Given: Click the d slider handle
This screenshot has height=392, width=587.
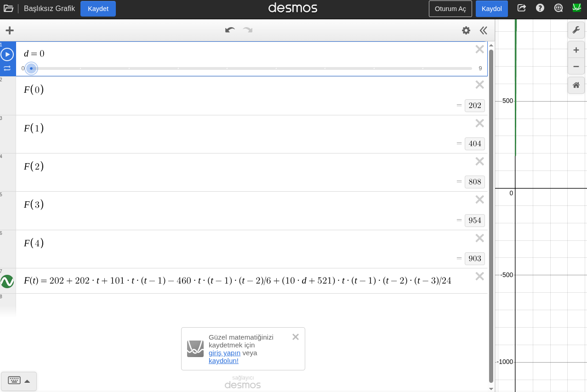Looking at the screenshot, I should (31, 68).
